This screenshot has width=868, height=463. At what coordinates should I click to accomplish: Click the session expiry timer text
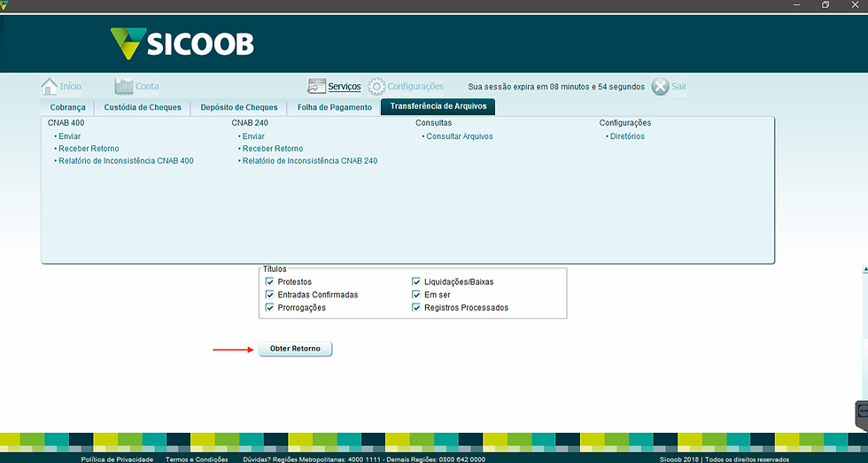click(556, 87)
